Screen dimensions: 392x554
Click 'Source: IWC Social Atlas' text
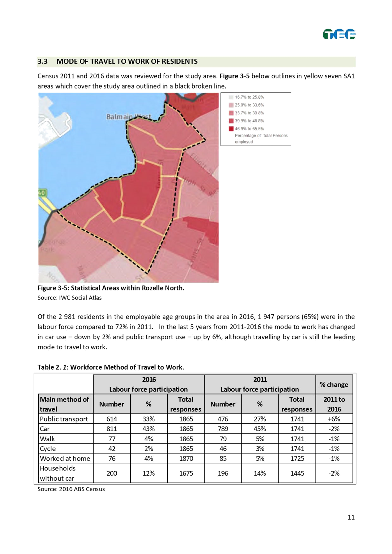[70, 298]
